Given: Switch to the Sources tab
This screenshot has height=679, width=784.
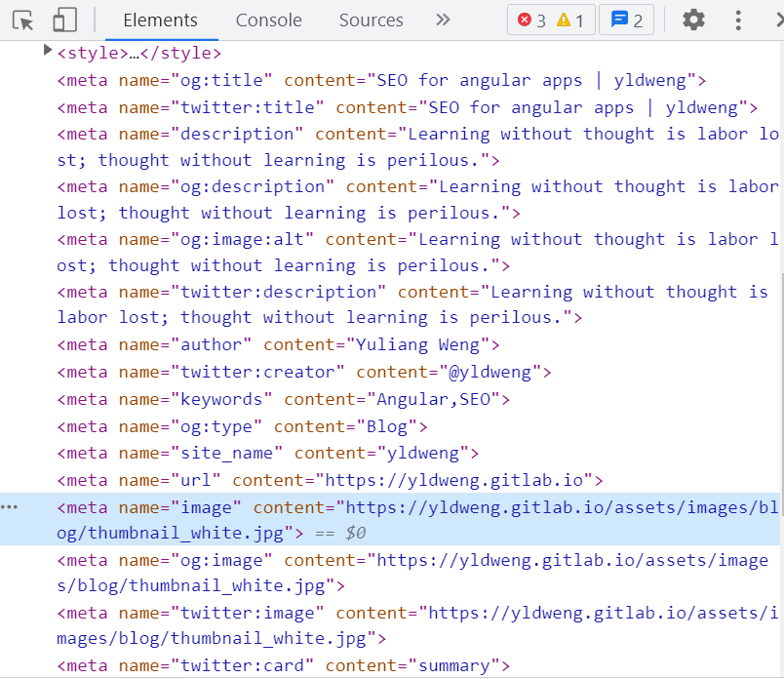Looking at the screenshot, I should tap(371, 20).
